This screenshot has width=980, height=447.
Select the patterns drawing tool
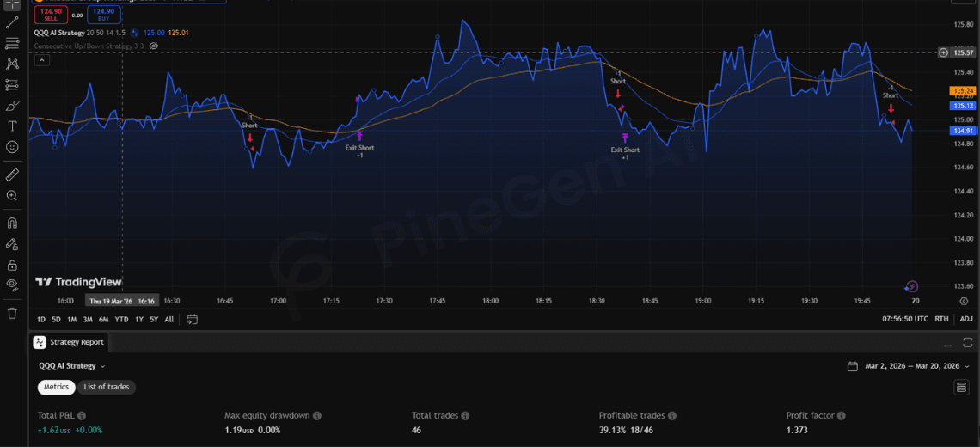coord(12,64)
